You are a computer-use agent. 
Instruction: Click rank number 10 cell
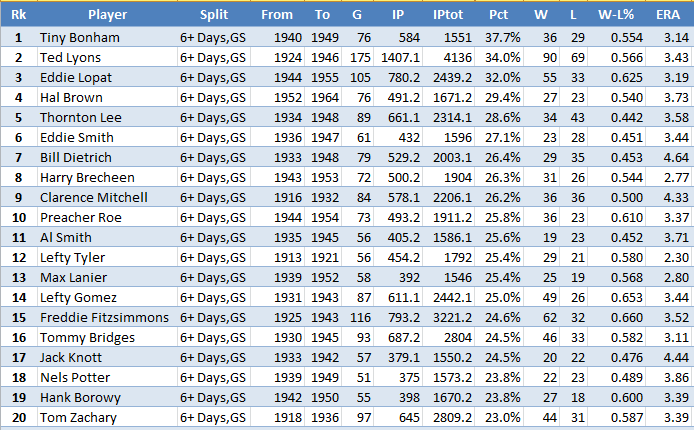(x=18, y=217)
